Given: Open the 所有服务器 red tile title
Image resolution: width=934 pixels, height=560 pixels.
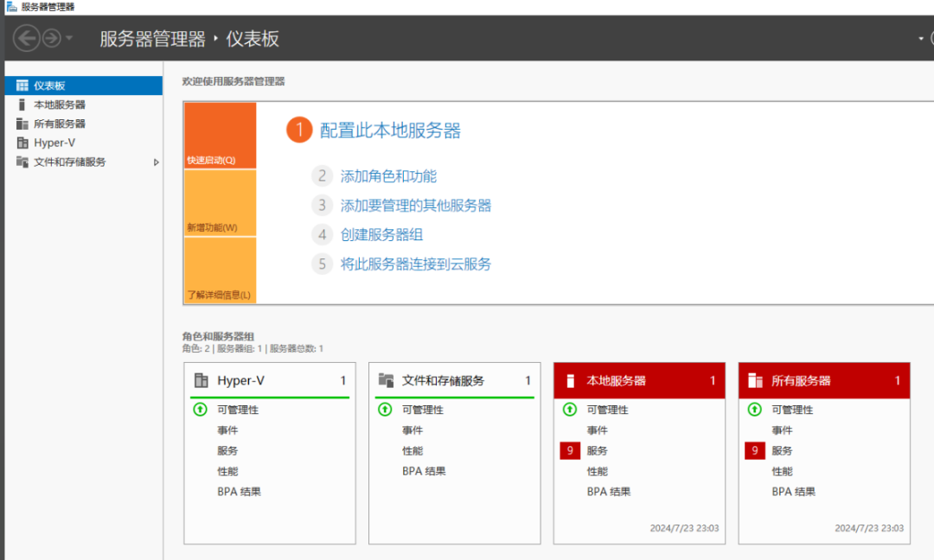Looking at the screenshot, I should (801, 381).
